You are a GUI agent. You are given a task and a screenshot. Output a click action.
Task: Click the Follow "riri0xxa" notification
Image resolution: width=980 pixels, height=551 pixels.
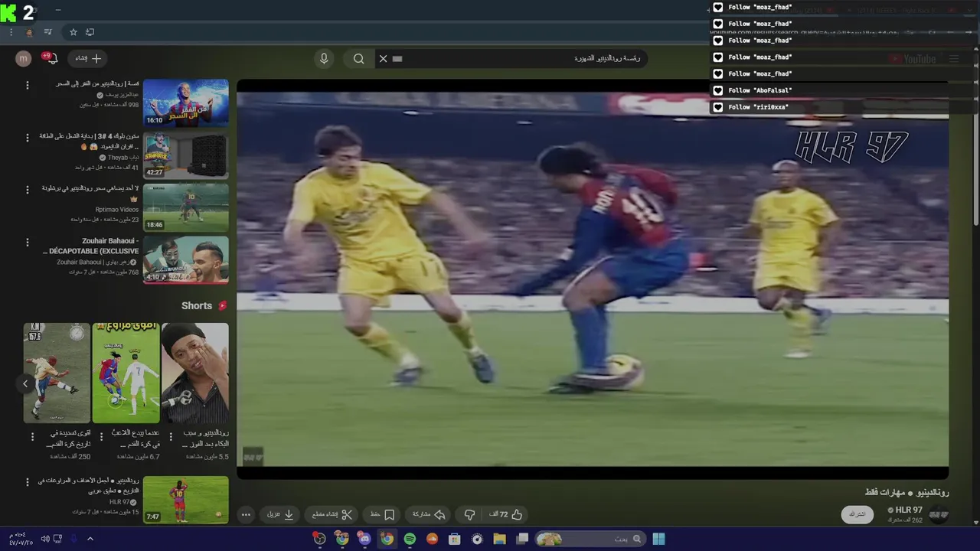pyautogui.click(x=842, y=107)
